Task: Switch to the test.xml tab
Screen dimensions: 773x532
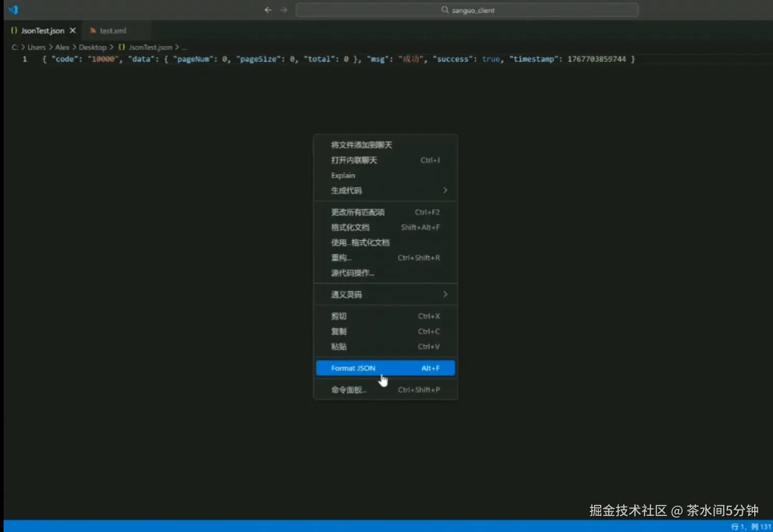Action: click(113, 31)
